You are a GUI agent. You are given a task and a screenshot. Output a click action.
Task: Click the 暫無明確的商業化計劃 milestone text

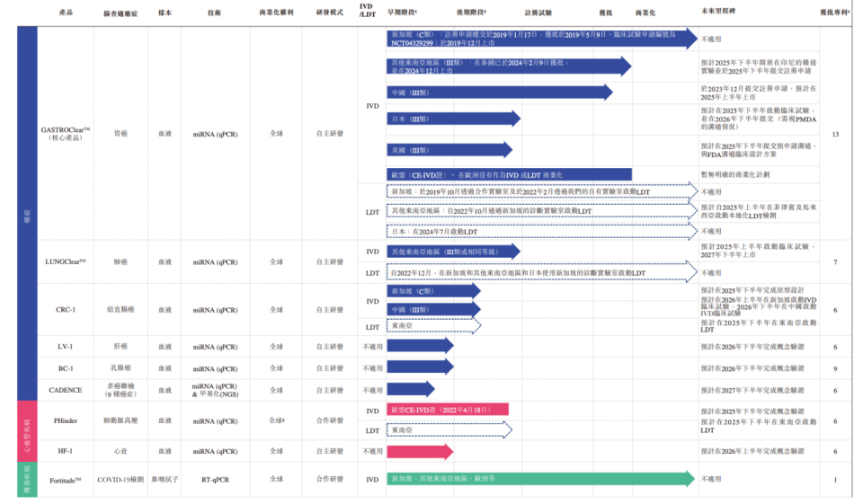pos(735,174)
